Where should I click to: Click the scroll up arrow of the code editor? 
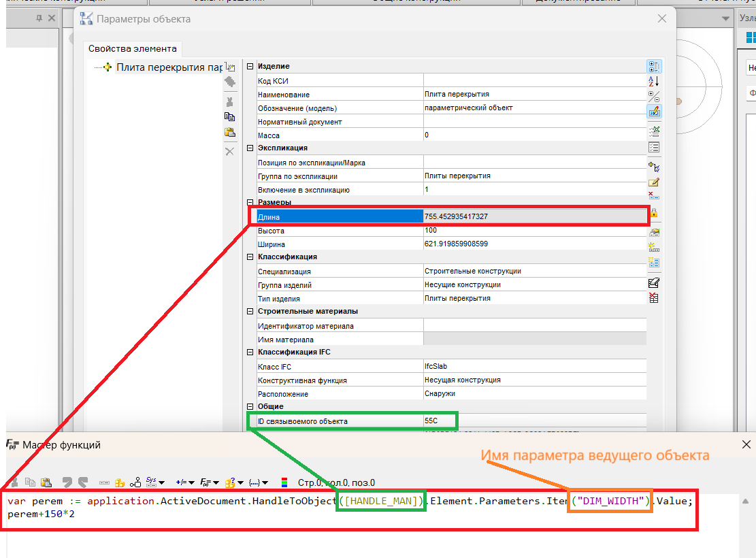(745, 501)
